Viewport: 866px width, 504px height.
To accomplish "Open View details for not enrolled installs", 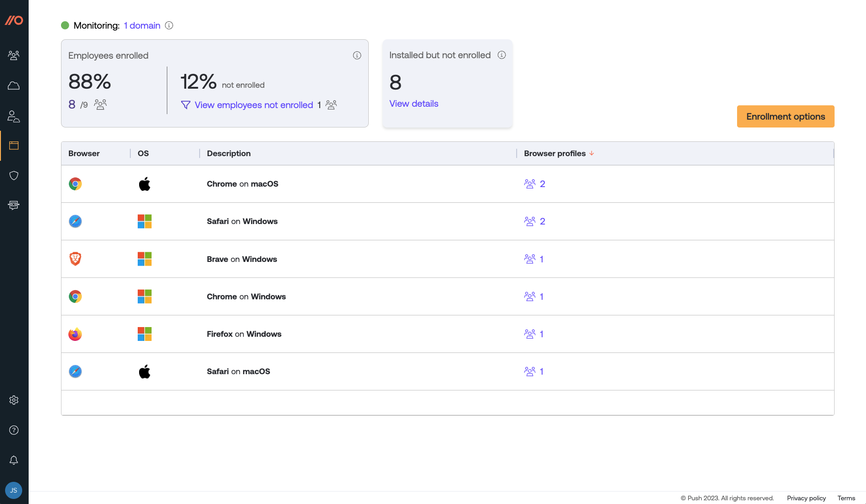I will 414,103.
